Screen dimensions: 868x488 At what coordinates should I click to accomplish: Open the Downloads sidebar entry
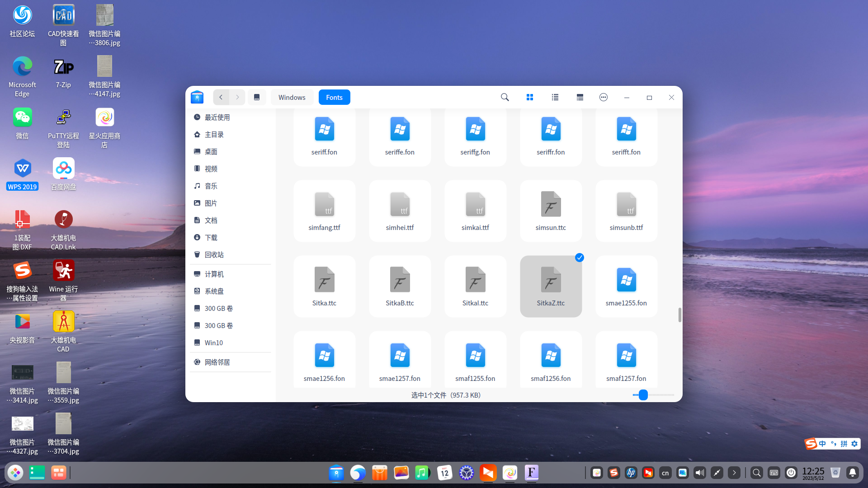tap(211, 237)
